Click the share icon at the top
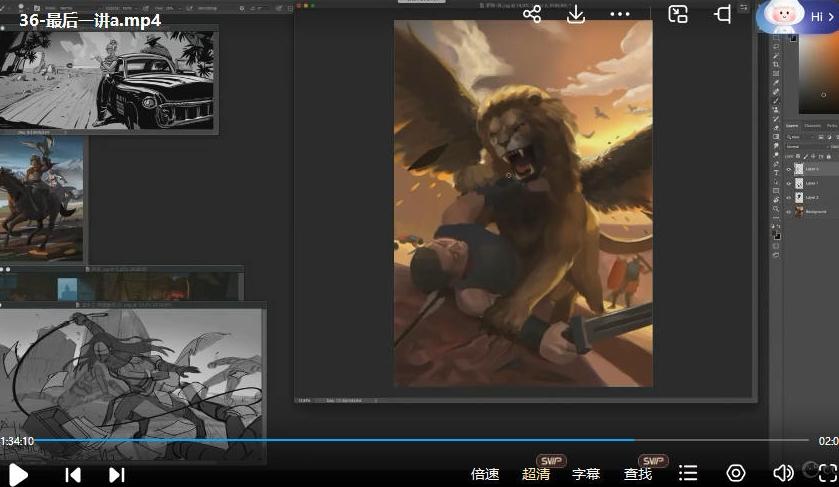Image resolution: width=839 pixels, height=487 pixels. click(x=532, y=14)
